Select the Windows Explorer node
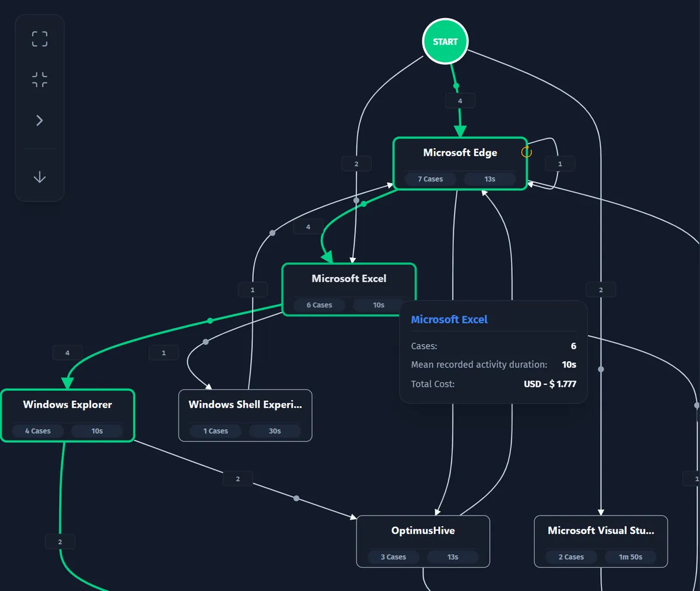 pos(68,415)
